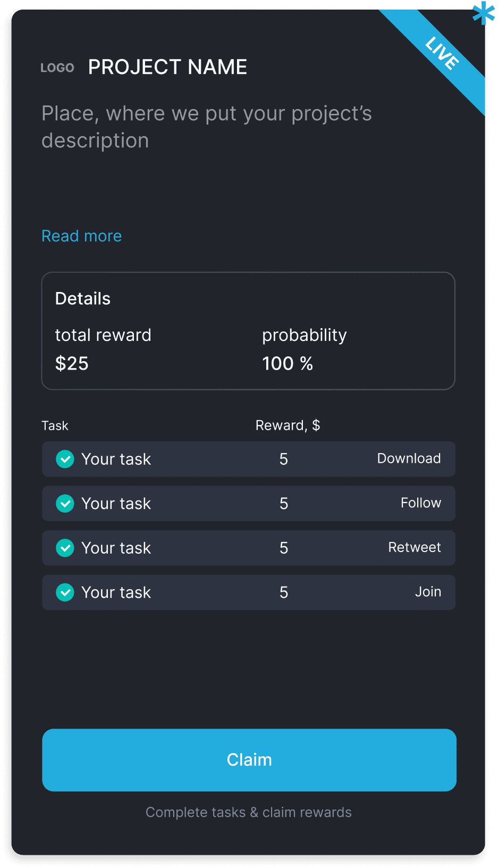
Task: Click the Task column header
Action: point(55,425)
